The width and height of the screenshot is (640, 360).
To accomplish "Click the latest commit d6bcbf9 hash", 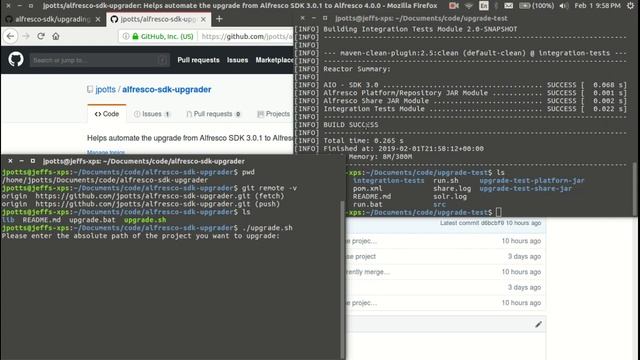I will coord(492,223).
